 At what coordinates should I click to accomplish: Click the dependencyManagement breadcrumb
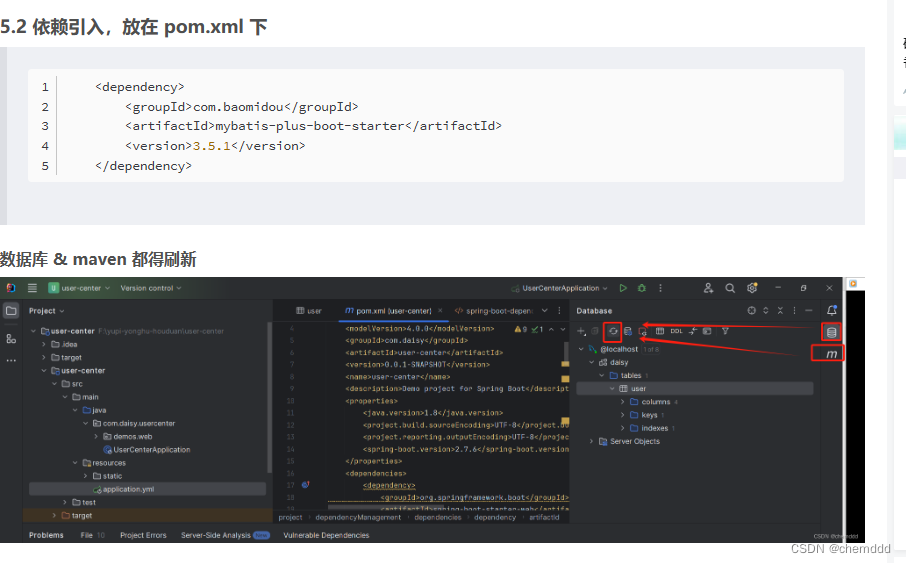tap(358, 517)
